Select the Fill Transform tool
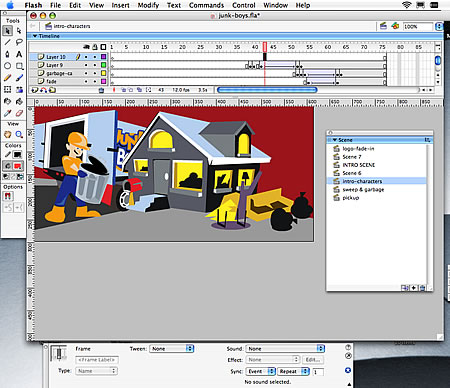Image resolution: width=450 pixels, height=388 pixels. tap(19, 89)
